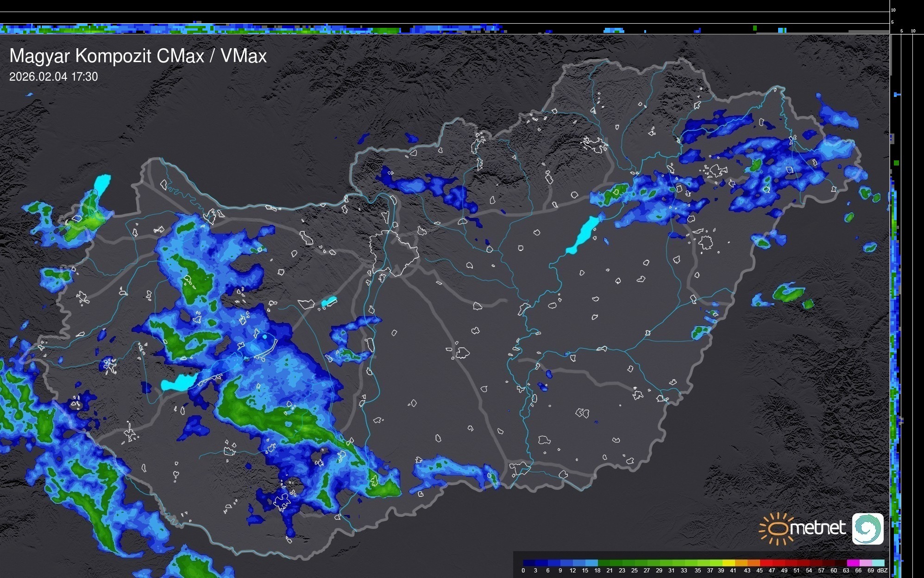
Task: Click the '10' label on top height scale
Action: point(893,10)
